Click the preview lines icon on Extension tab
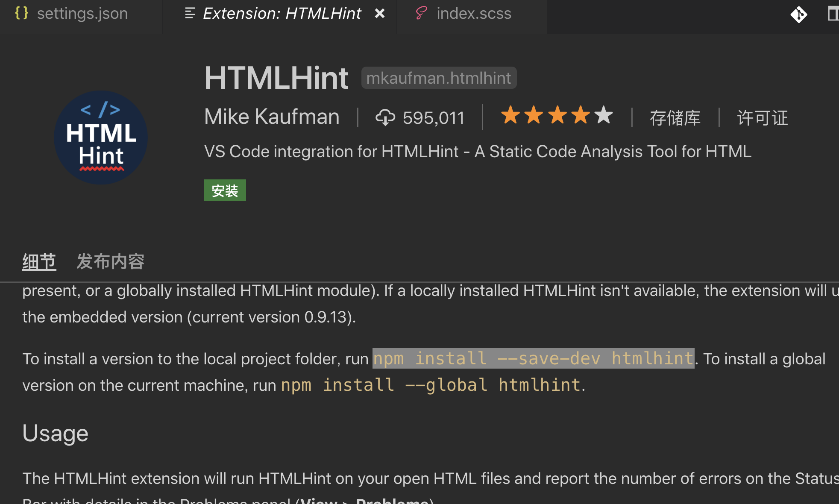Image resolution: width=839 pixels, height=504 pixels. [x=190, y=13]
